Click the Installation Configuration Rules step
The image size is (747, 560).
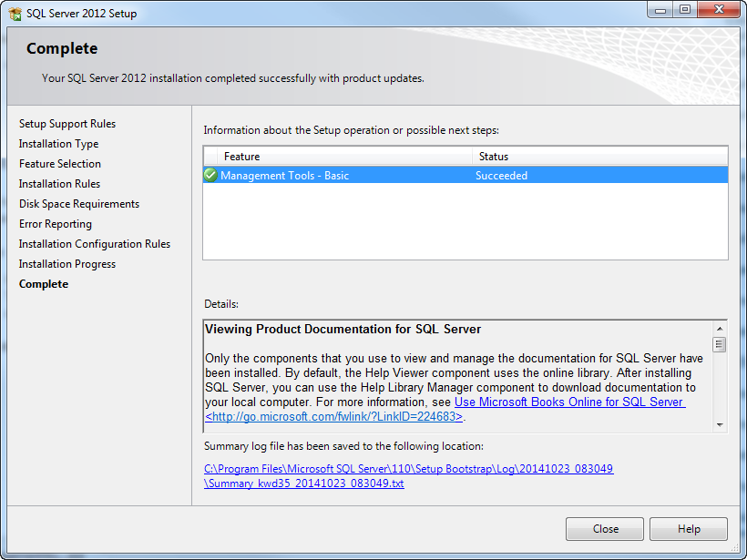tap(95, 244)
